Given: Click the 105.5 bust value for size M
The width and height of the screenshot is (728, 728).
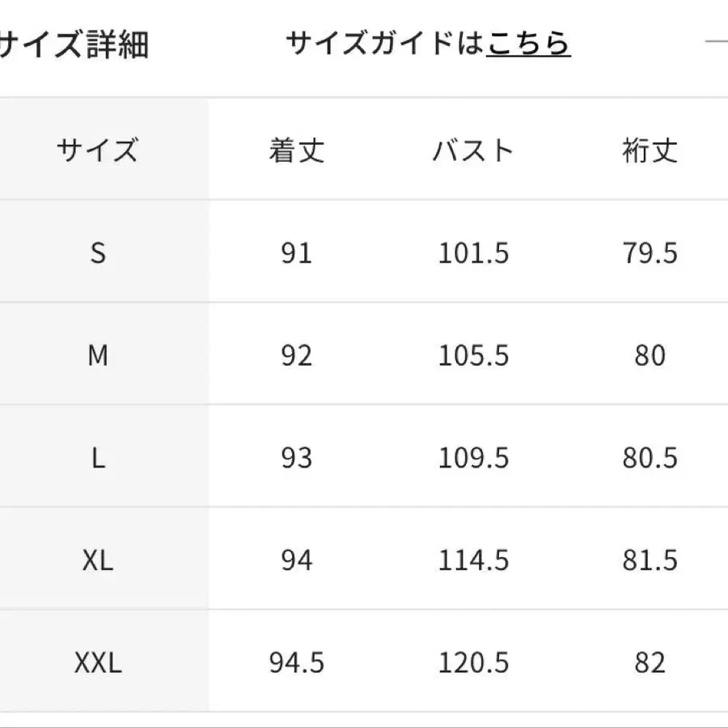Looking at the screenshot, I should (473, 356).
